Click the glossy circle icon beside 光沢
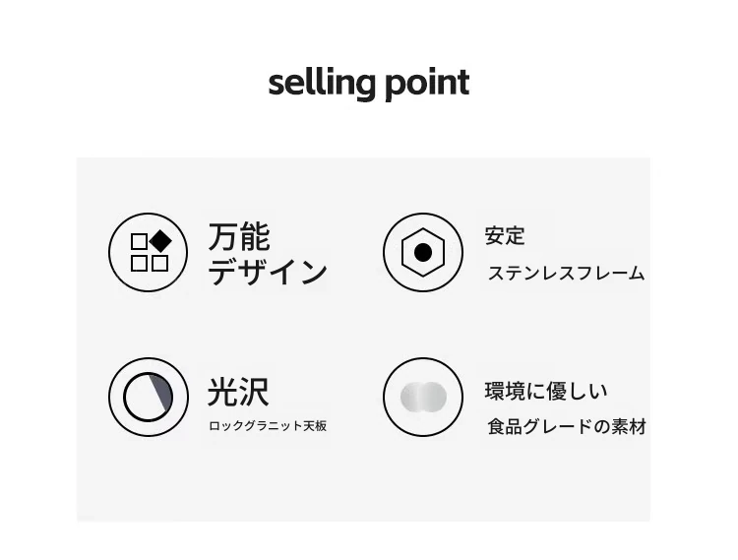Image resolution: width=738 pixels, height=560 pixels. [x=149, y=398]
